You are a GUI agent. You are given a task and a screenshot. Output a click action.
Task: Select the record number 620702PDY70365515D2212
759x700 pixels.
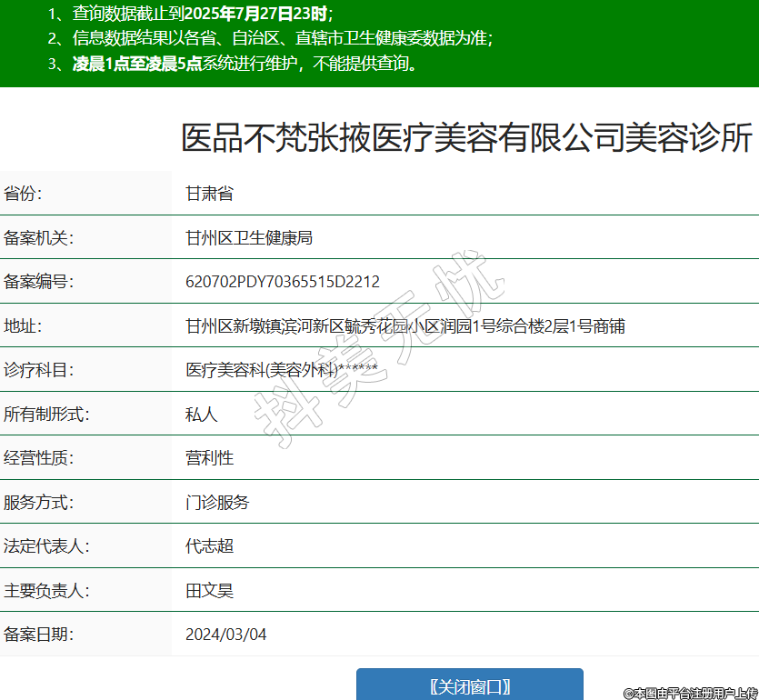click(x=282, y=282)
